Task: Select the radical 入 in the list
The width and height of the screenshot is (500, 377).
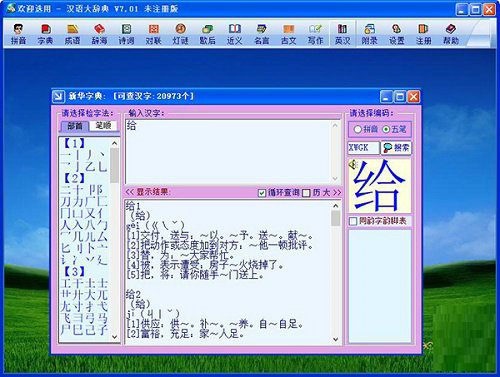Action: (x=78, y=225)
